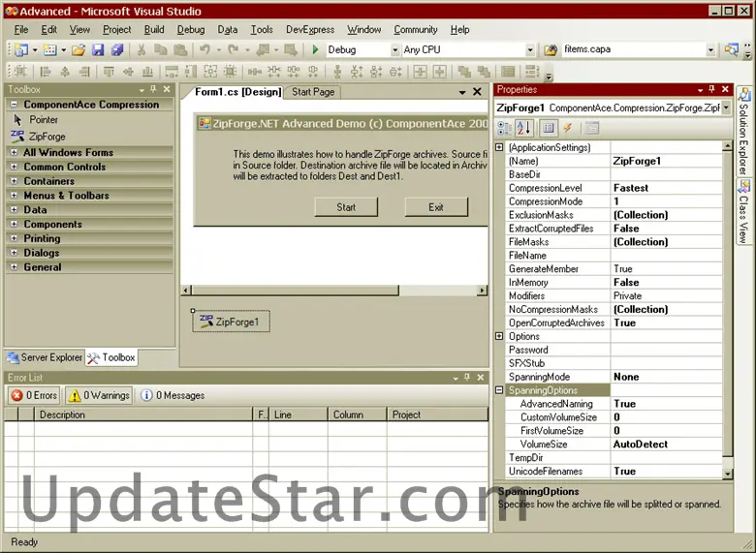Click the New Project toolbar icon
756x553 pixels.
tap(20, 49)
